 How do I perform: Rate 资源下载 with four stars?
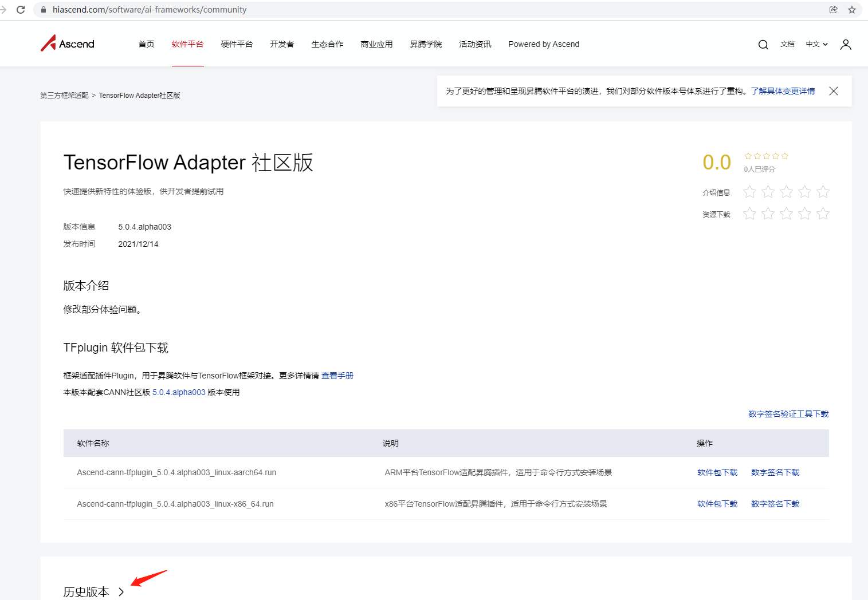click(x=804, y=214)
